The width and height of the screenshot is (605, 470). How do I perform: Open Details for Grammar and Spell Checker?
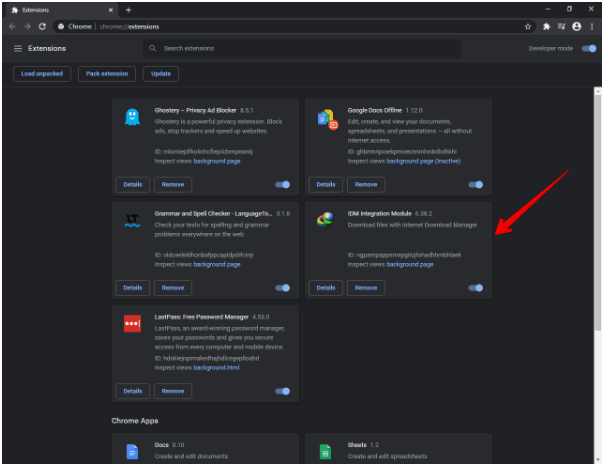point(133,288)
